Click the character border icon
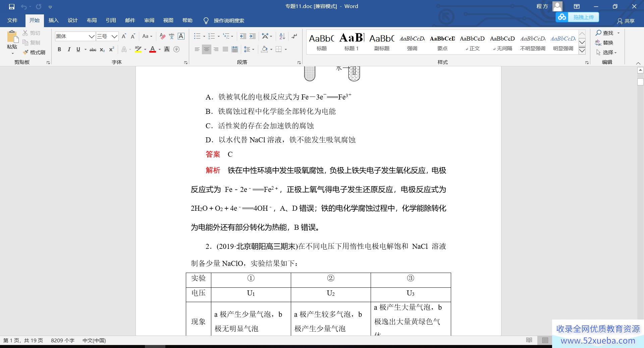 click(x=181, y=36)
